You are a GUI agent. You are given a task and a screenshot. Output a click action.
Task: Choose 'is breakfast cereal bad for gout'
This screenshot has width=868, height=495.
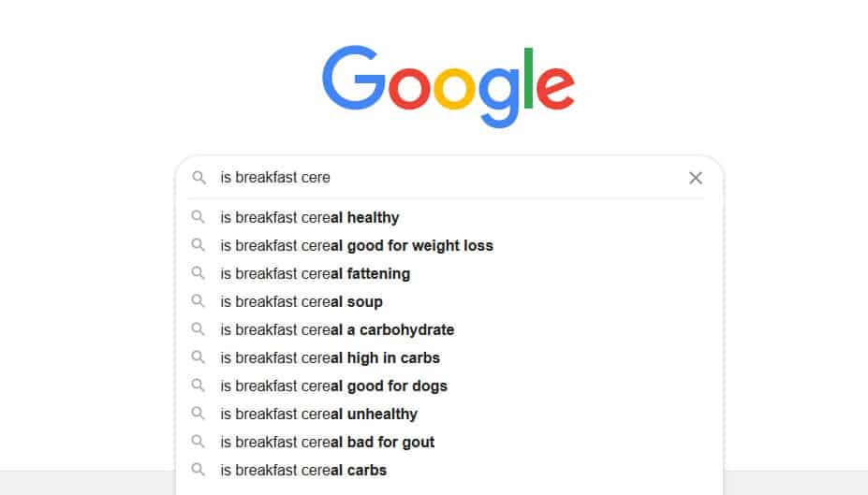[449, 443]
